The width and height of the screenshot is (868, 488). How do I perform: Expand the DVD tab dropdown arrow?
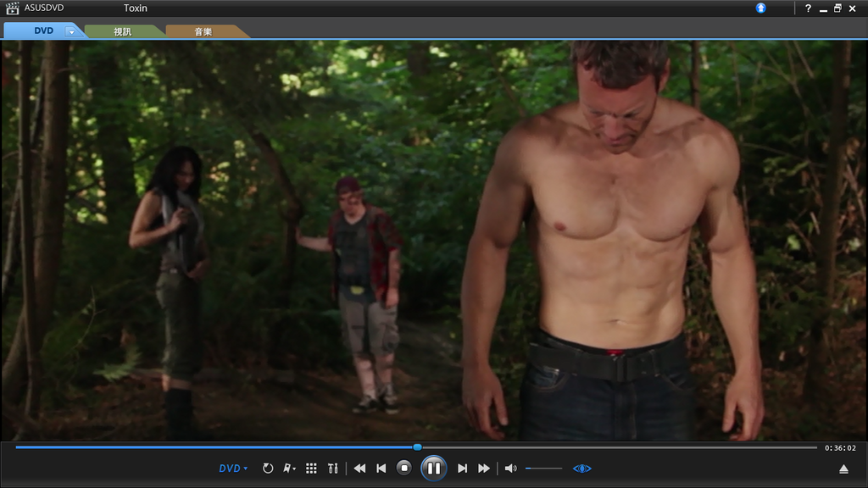tap(71, 32)
